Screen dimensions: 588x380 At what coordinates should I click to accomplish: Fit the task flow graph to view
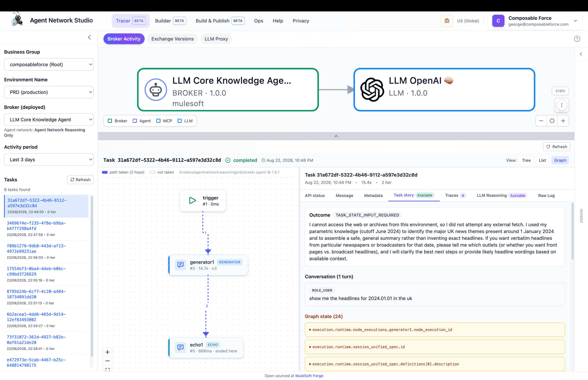coord(108,369)
